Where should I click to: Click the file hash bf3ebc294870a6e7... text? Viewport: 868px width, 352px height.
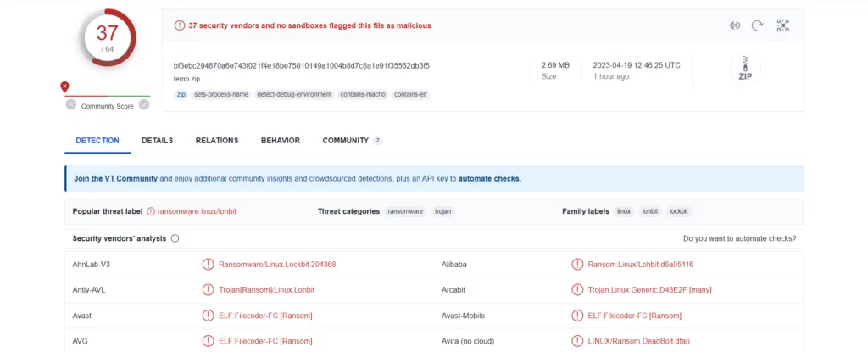click(301, 65)
